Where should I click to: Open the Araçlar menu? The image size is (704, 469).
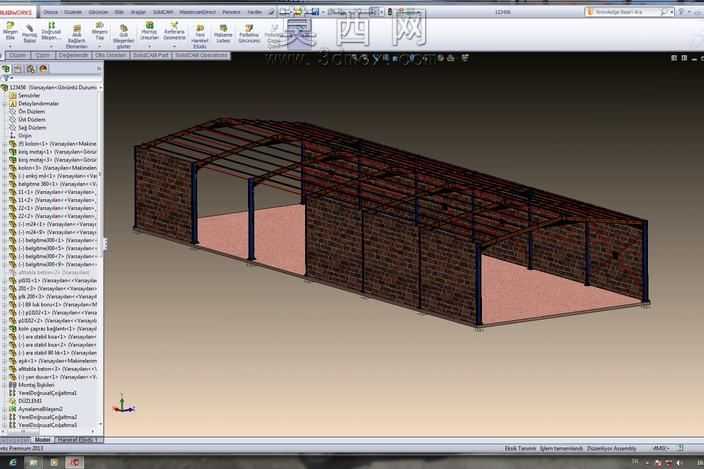(x=138, y=12)
